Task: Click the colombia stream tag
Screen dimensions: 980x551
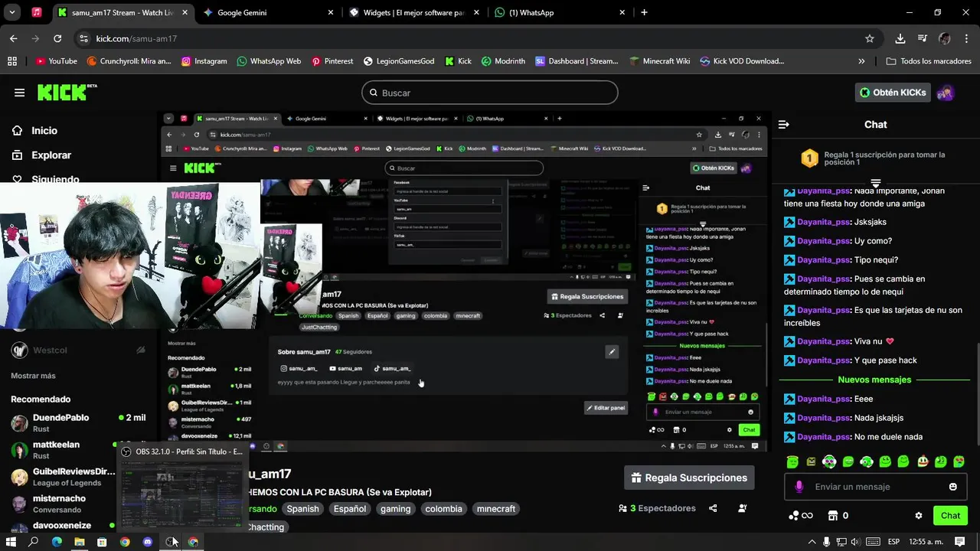Action: [444, 509]
